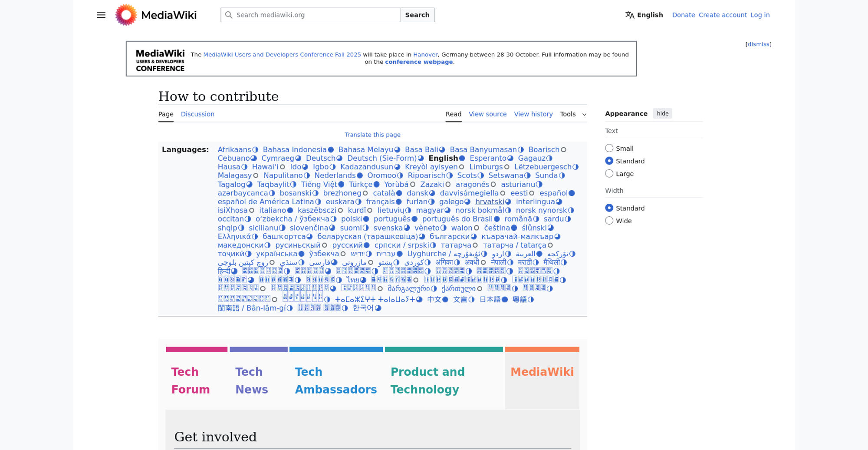
Task: Click the MediaWiki sunflower logo
Action: (126, 15)
